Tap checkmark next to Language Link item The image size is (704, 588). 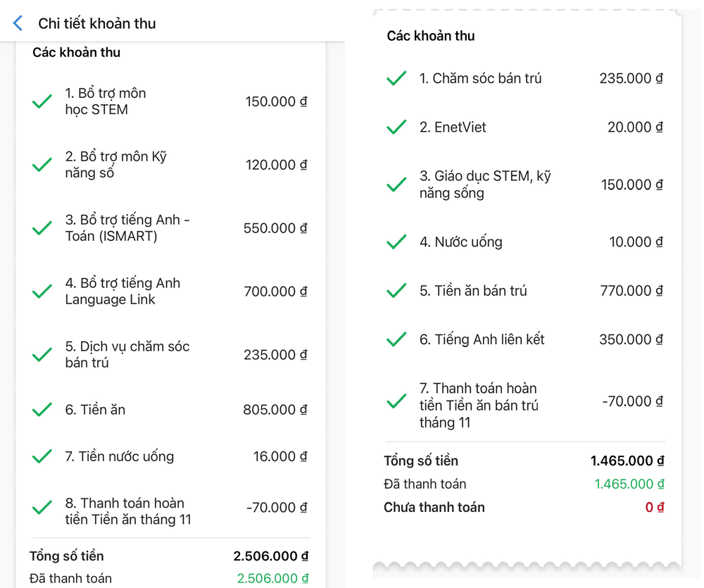click(42, 292)
